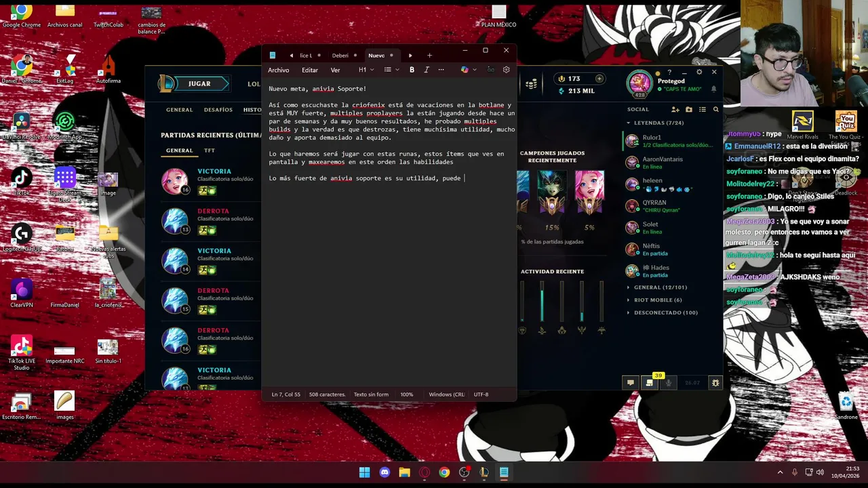The width and height of the screenshot is (868, 488).
Task: Open missions button with 39 badge
Action: pyautogui.click(x=650, y=383)
